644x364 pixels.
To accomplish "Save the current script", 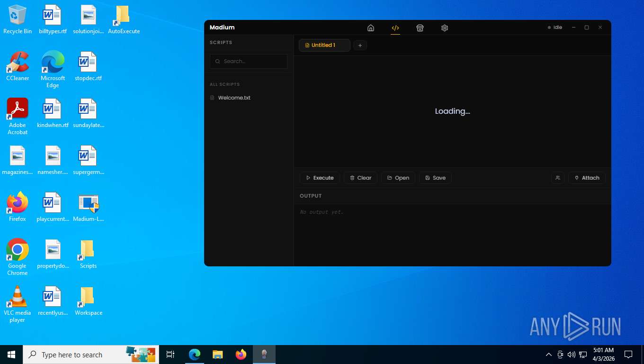I will [435, 178].
